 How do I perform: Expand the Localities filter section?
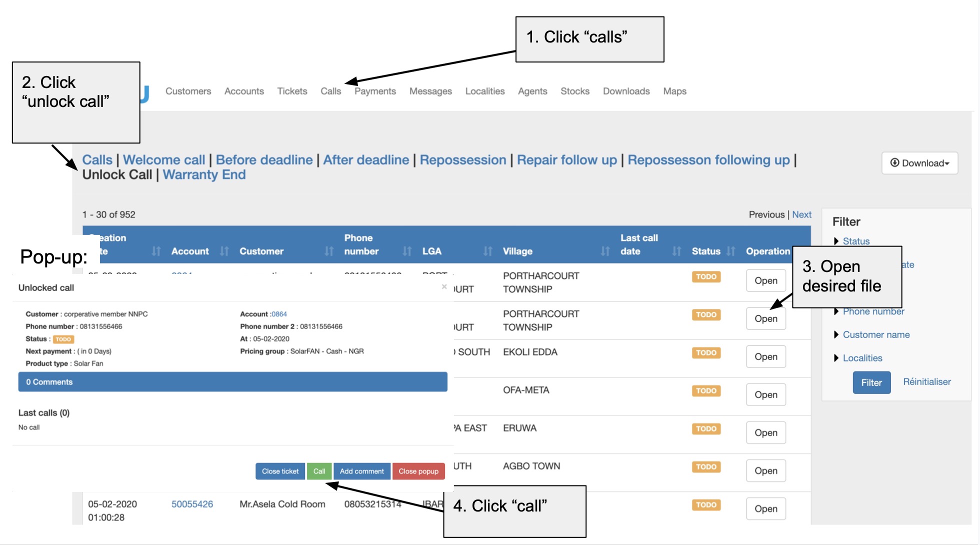point(862,358)
